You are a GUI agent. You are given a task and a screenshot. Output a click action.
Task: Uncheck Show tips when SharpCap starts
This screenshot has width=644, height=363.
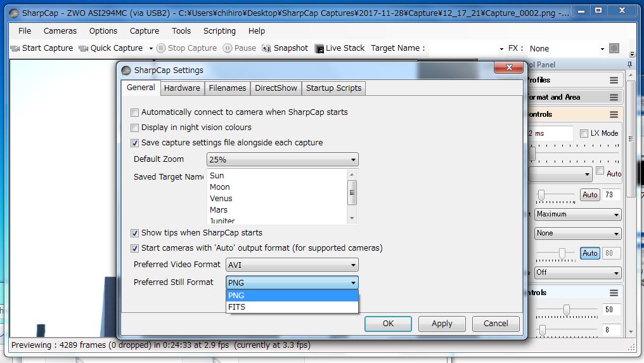[x=134, y=233]
